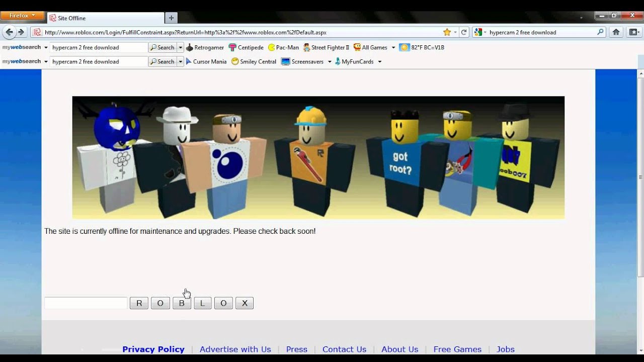
Task: Click the first O letter button
Action: [x=160, y=303]
